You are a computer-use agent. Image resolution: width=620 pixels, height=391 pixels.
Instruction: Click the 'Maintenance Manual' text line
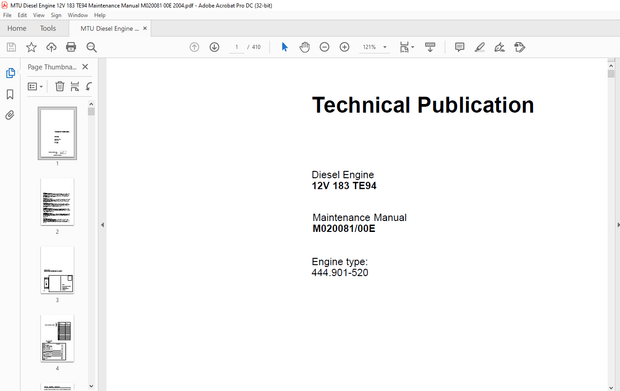pyautogui.click(x=359, y=217)
